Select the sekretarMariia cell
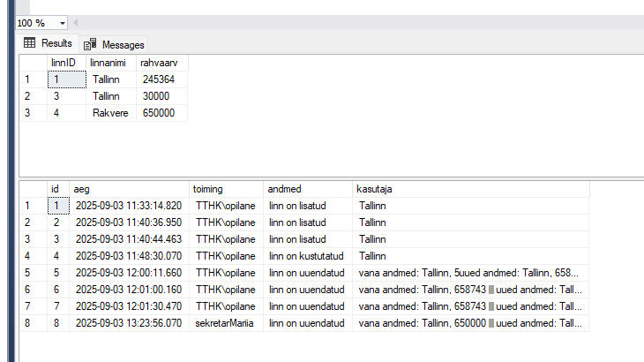Viewport: 644px width, 362px height. [x=224, y=323]
